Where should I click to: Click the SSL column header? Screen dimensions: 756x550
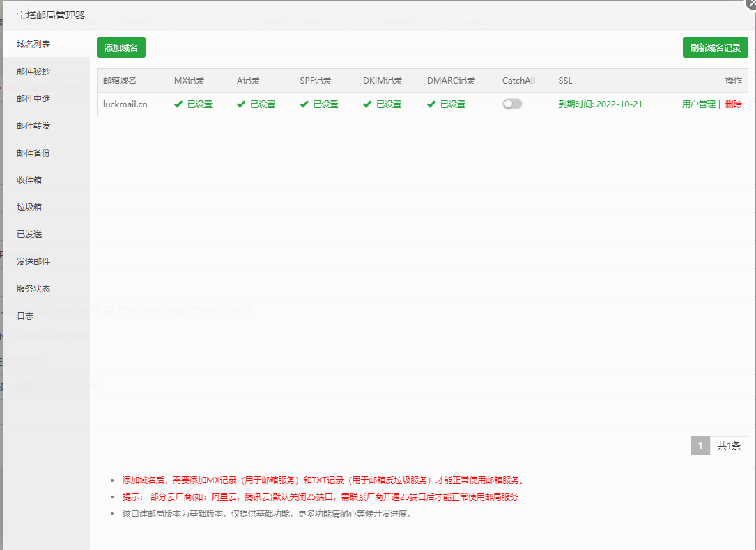(565, 81)
